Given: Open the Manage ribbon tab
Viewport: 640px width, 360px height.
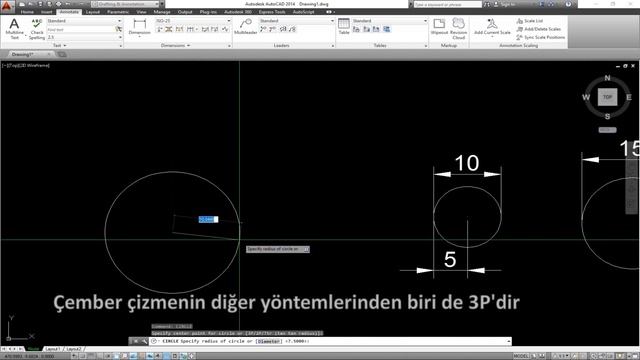Looking at the screenshot, I should 162,12.
